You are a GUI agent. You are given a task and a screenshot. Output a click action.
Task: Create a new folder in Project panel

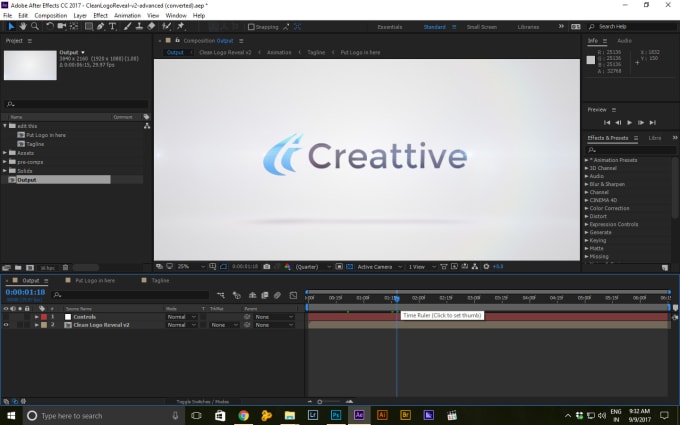pos(18,268)
